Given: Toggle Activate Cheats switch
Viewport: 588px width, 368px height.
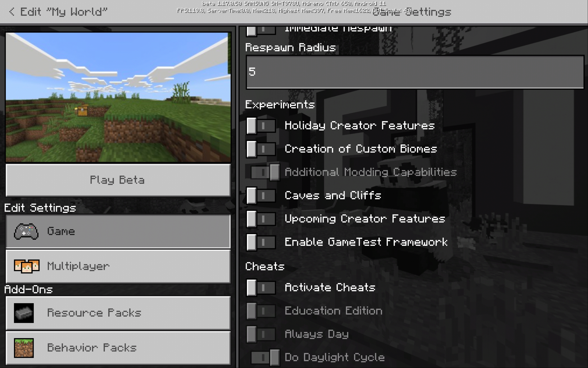Looking at the screenshot, I should [261, 288].
